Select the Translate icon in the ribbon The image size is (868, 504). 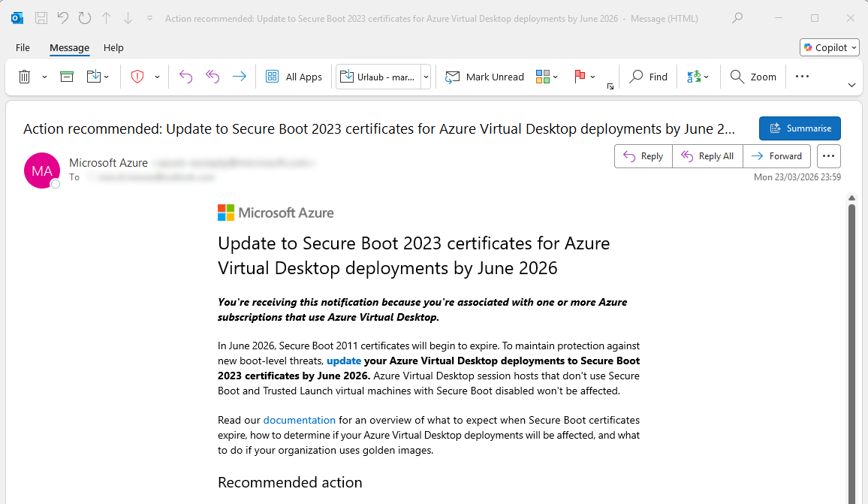coord(694,76)
